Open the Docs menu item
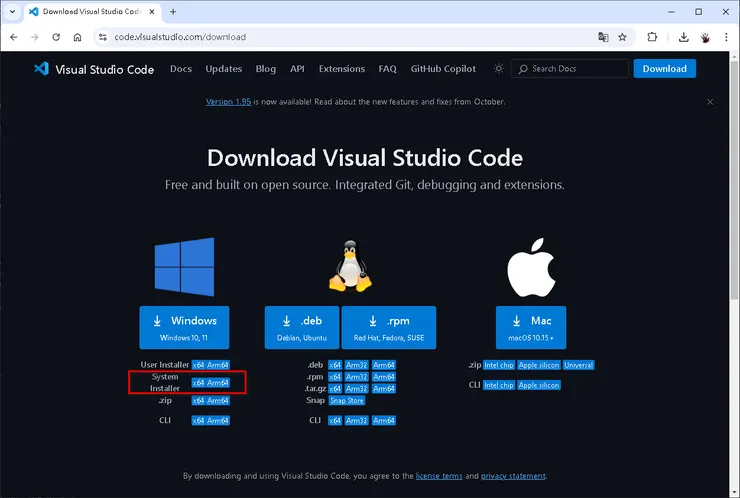Screen dimensions: 740x498 (x=181, y=69)
